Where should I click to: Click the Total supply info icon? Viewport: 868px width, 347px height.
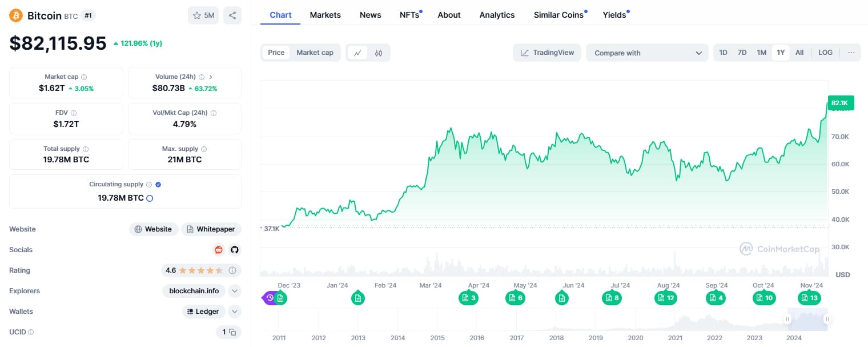coord(86,149)
